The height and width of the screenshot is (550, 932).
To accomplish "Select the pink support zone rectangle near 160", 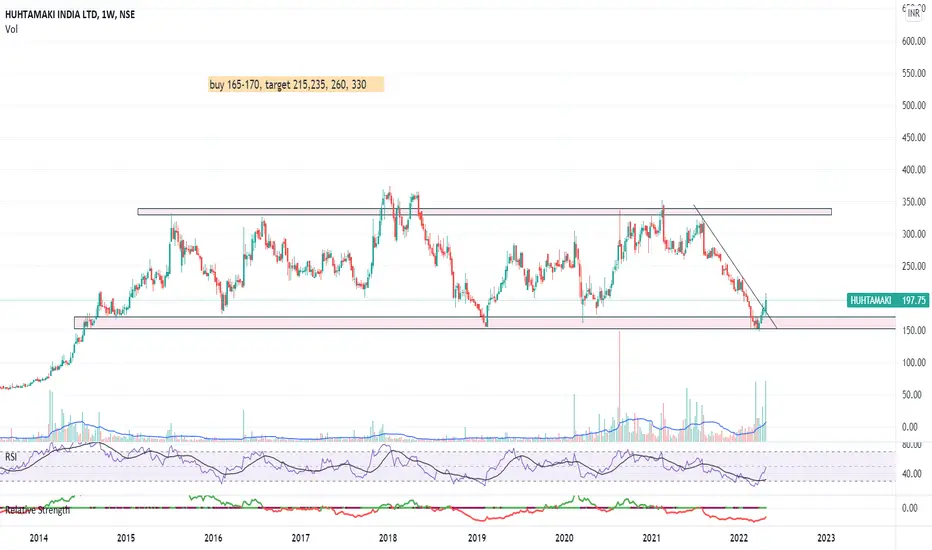I will (484, 322).
